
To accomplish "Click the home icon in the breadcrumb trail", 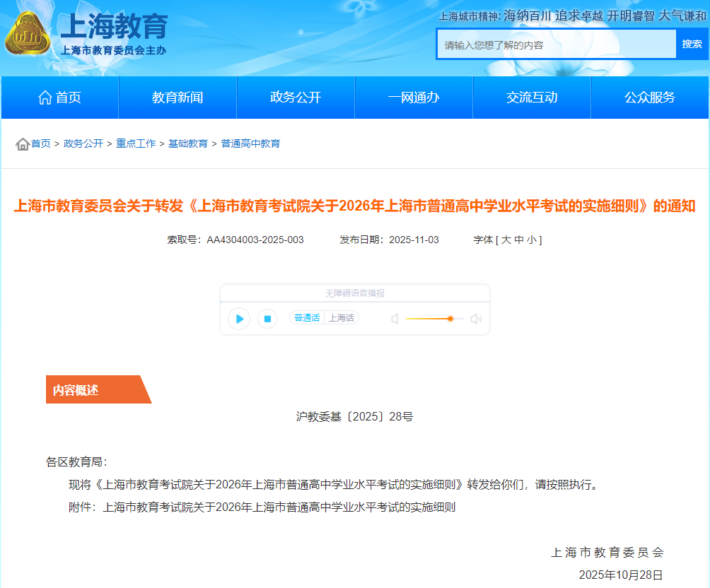I will coord(22,143).
